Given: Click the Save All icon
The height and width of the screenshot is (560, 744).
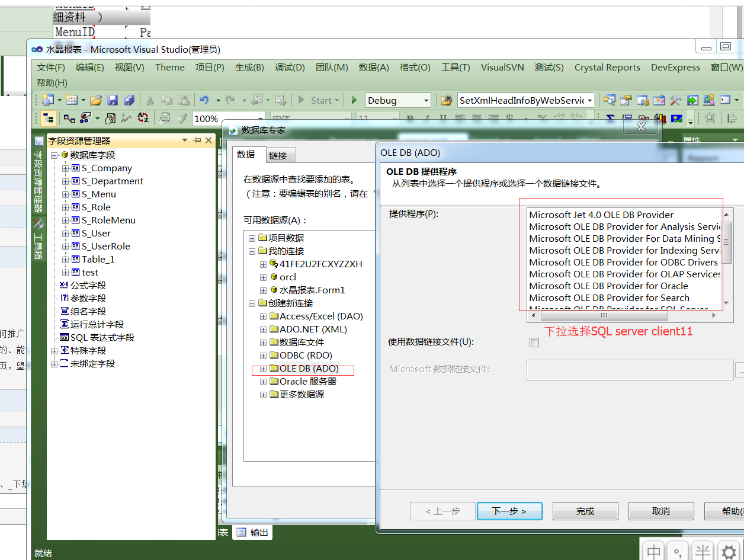Looking at the screenshot, I should [129, 100].
